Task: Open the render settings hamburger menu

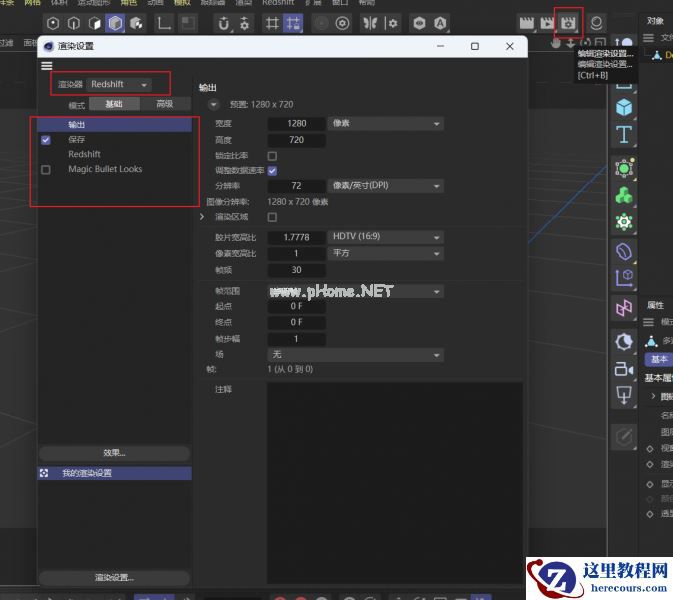Action: point(47,66)
